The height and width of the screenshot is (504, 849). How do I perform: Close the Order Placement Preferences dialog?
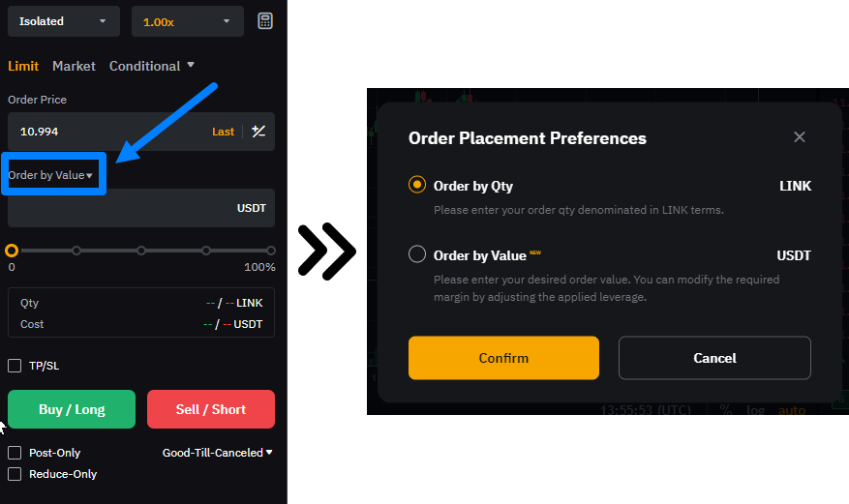click(800, 137)
